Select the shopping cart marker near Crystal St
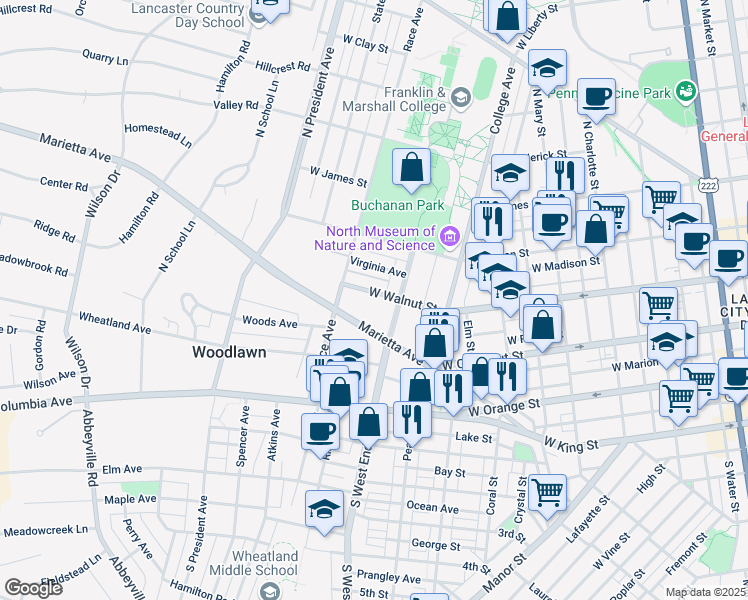 tap(548, 494)
